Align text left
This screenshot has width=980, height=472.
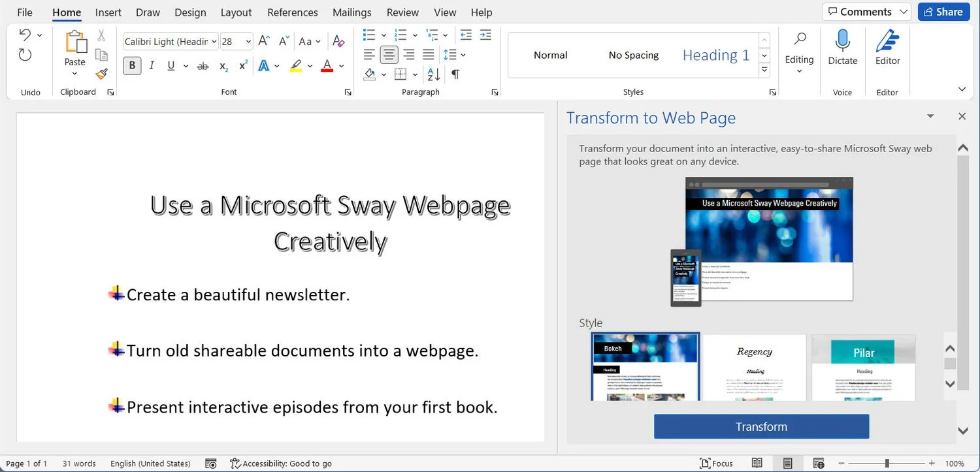pos(370,55)
